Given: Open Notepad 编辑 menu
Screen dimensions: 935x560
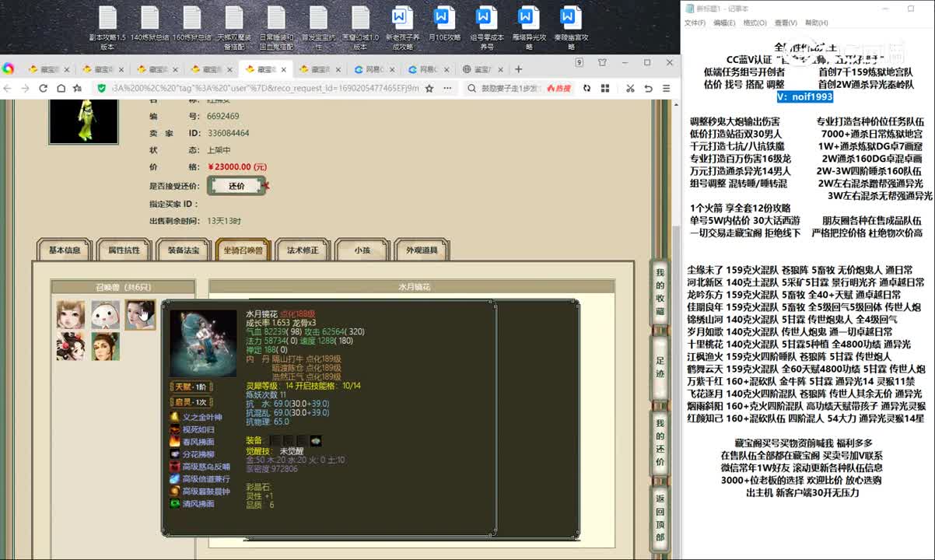Looking at the screenshot, I should pyautogui.click(x=724, y=23).
